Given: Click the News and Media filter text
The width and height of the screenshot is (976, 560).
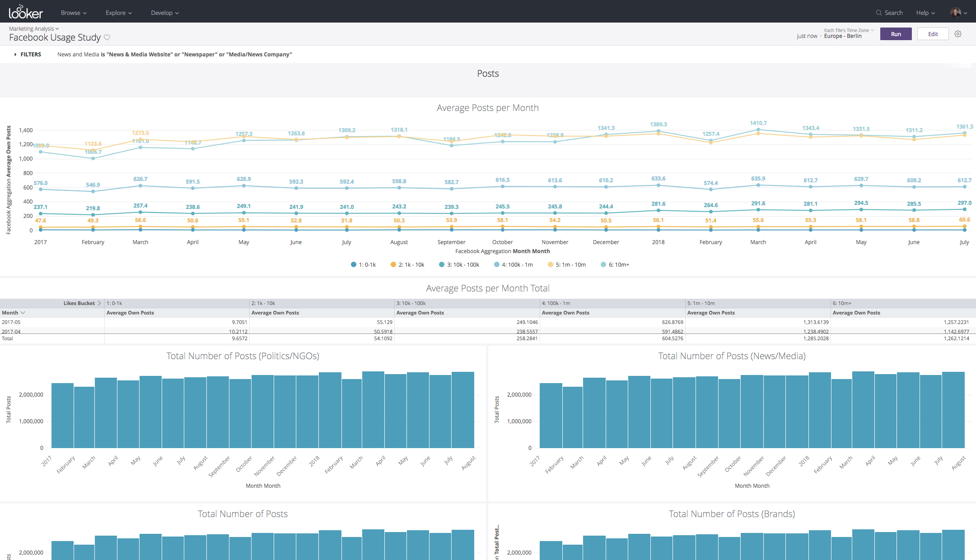Looking at the screenshot, I should [x=175, y=54].
